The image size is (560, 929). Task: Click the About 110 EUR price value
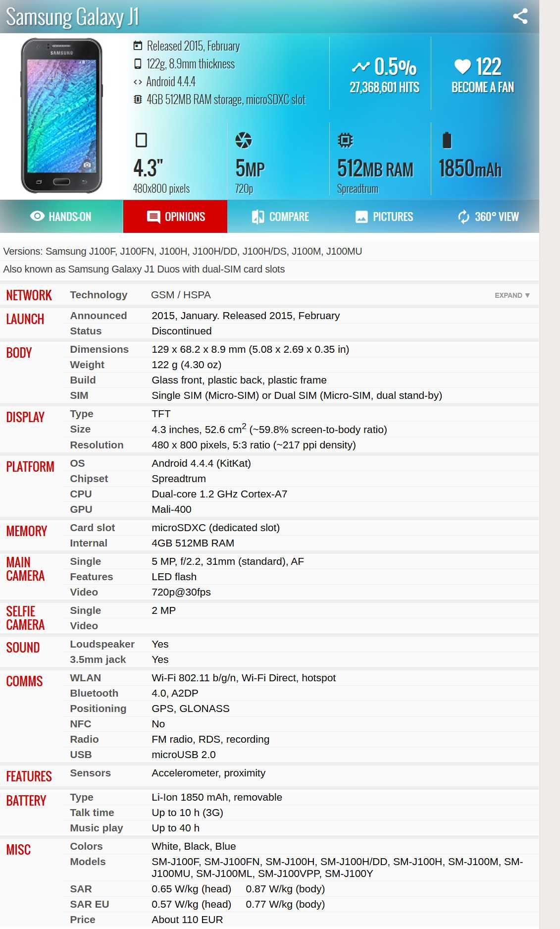click(187, 920)
